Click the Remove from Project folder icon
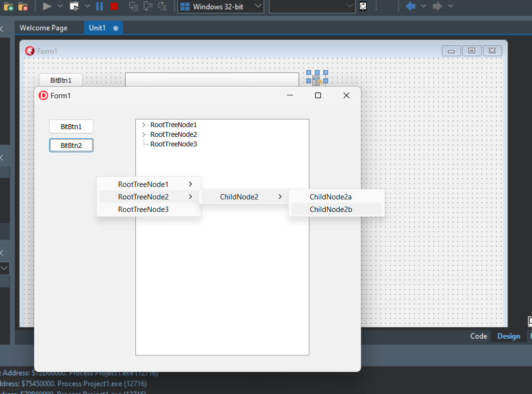Image resolution: width=532 pixels, height=394 pixels. [x=23, y=6]
